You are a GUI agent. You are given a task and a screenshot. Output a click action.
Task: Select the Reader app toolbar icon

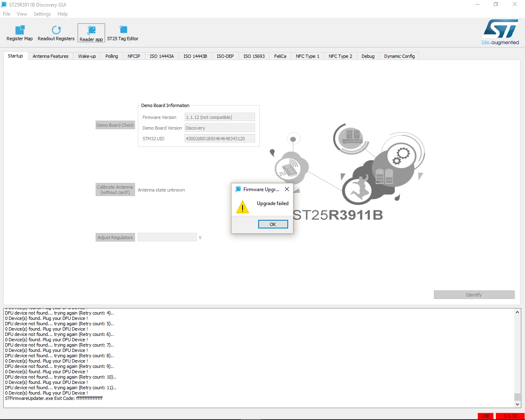(91, 33)
